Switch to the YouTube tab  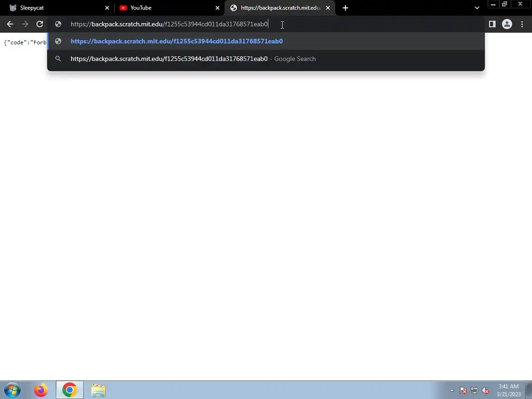pos(169,8)
